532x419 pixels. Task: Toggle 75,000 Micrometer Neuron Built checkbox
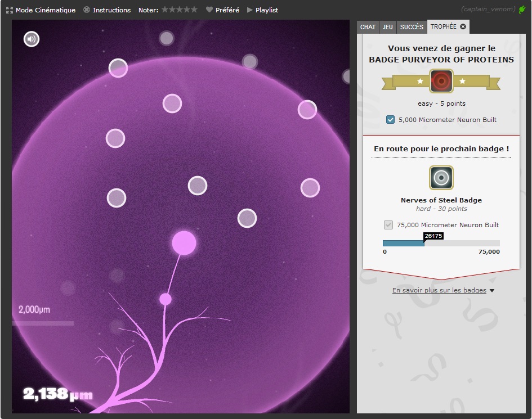pos(388,225)
